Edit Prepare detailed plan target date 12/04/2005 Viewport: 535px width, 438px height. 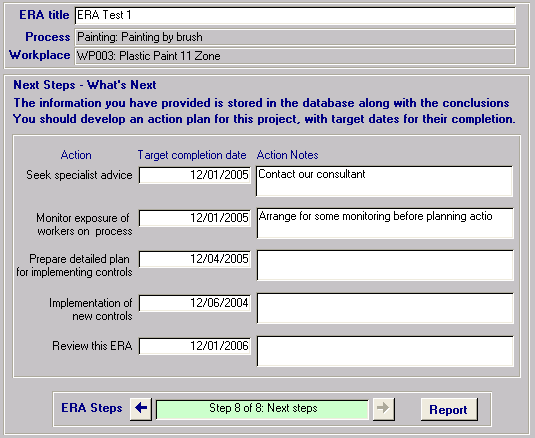click(195, 259)
